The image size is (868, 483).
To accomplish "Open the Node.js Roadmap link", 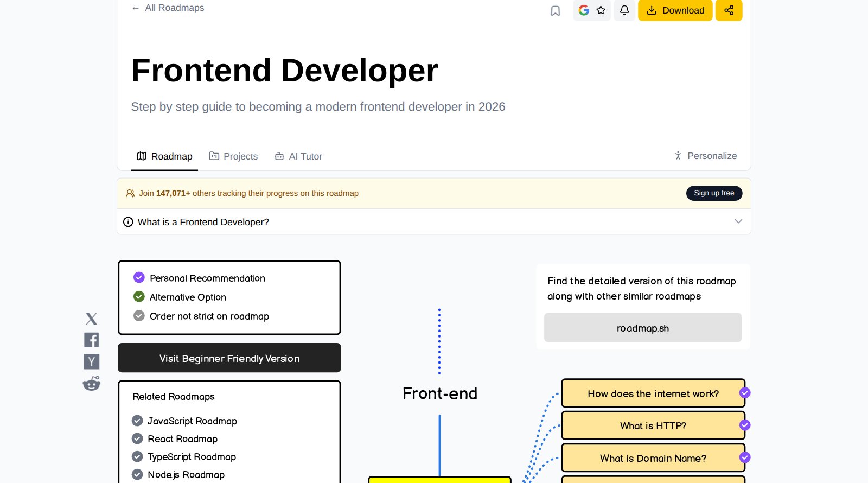I will [178, 475].
